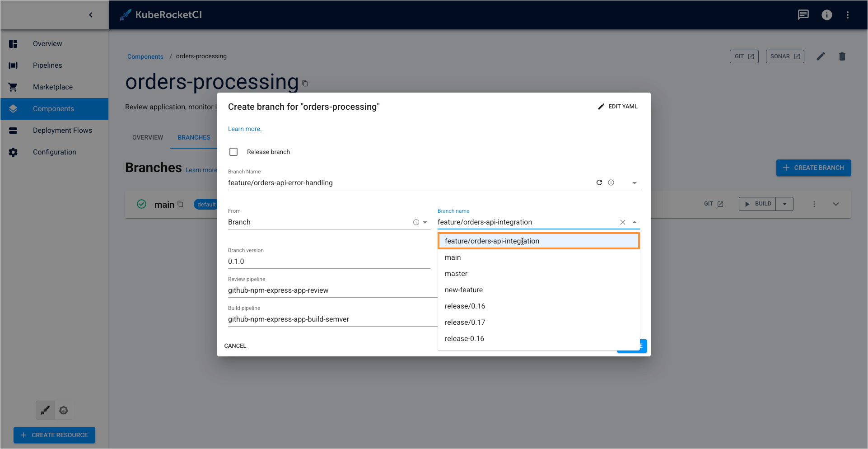Screen dimensions: 868x449
Task: Expand the From Branch dropdown
Action: point(425,222)
